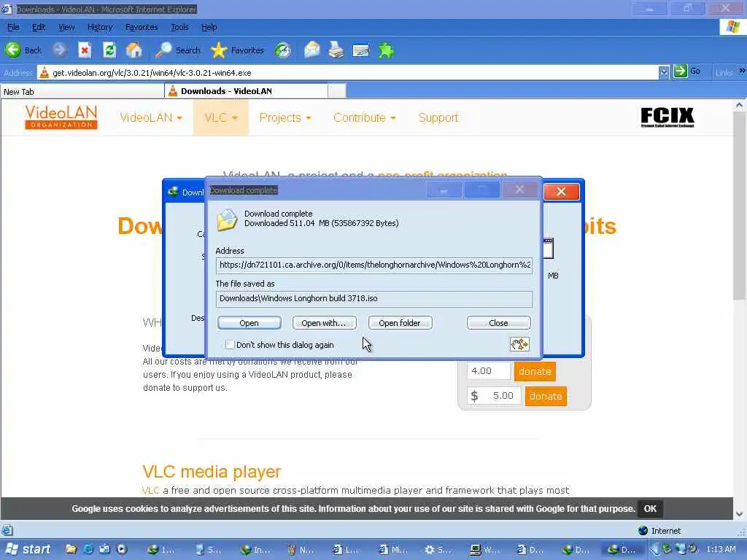Click the VideoLAN Organization logo
Image resolution: width=747 pixels, height=560 pixels.
[x=61, y=117]
